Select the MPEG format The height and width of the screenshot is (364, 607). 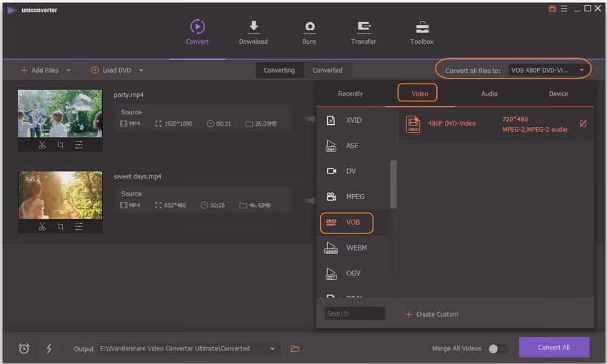point(352,197)
